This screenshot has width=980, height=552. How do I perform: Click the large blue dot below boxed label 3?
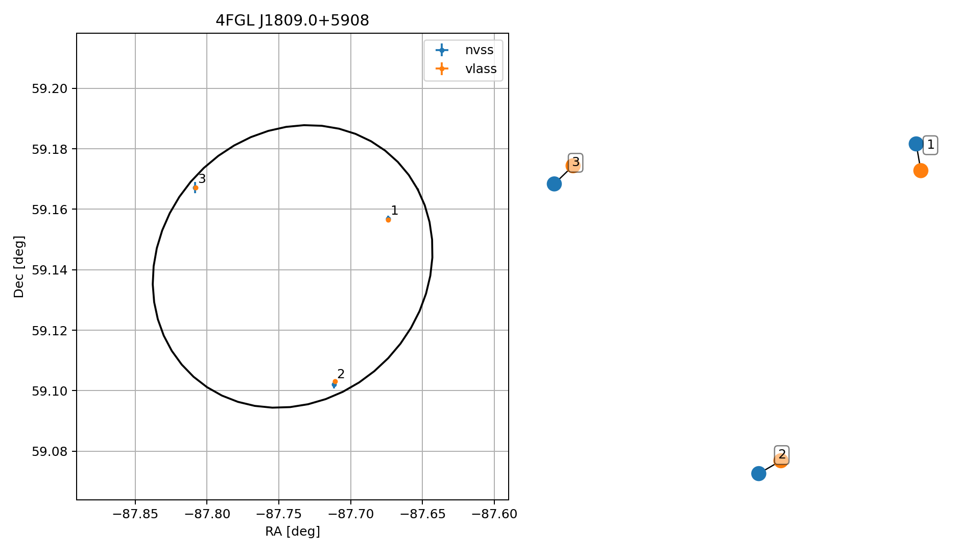(554, 184)
